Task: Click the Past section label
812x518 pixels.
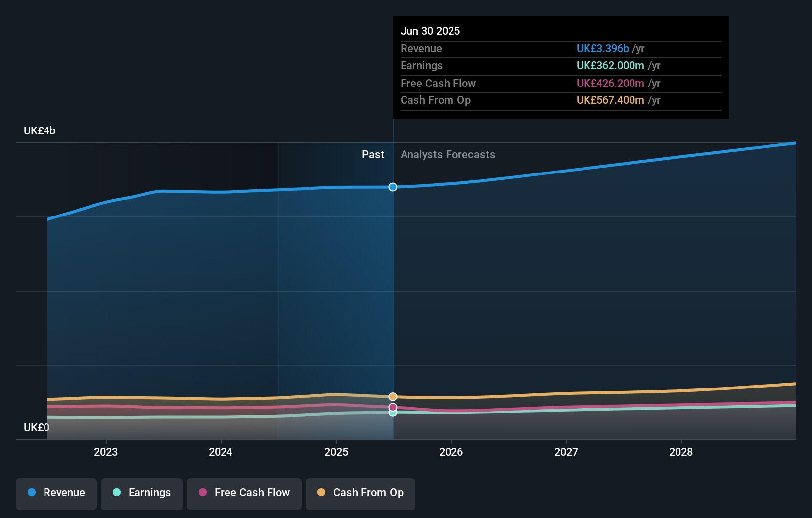Action: [x=373, y=155]
